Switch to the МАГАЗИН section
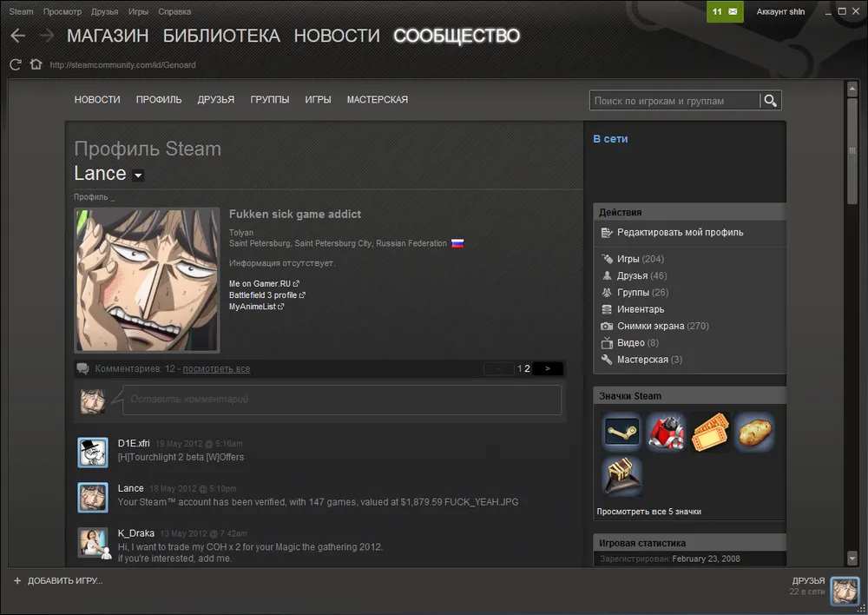Viewport: 868px width, 615px height. pyautogui.click(x=108, y=36)
